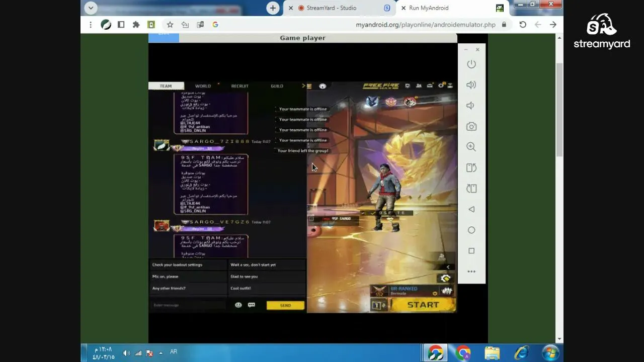
Task: Open the emulator power button
Action: point(471,64)
